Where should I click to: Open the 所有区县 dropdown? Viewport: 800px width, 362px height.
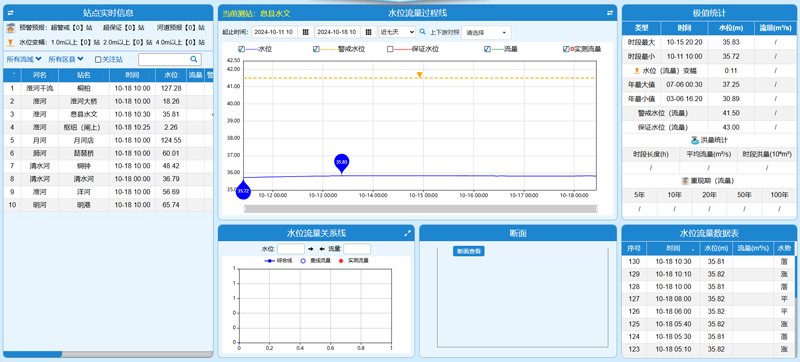pos(66,60)
